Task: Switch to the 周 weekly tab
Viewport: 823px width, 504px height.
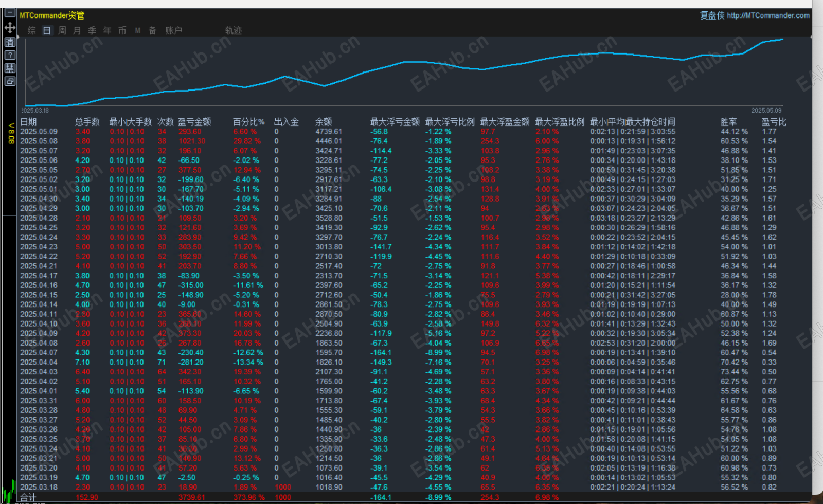Action: point(62,31)
